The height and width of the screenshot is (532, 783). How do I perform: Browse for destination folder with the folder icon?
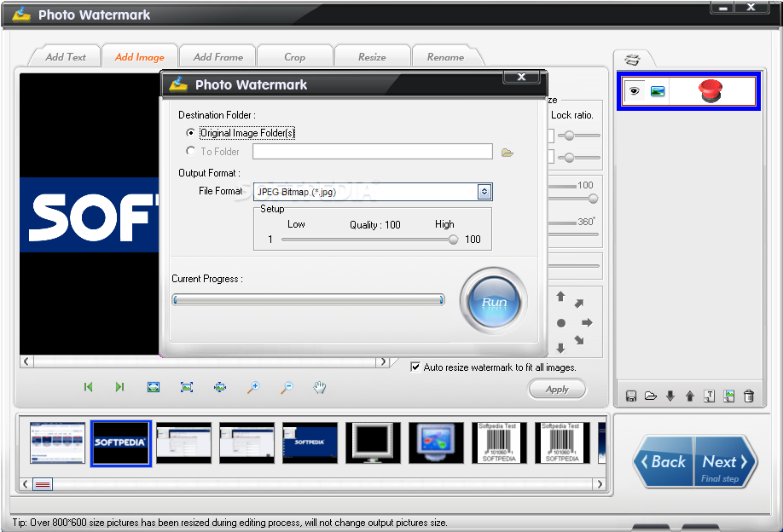507,153
